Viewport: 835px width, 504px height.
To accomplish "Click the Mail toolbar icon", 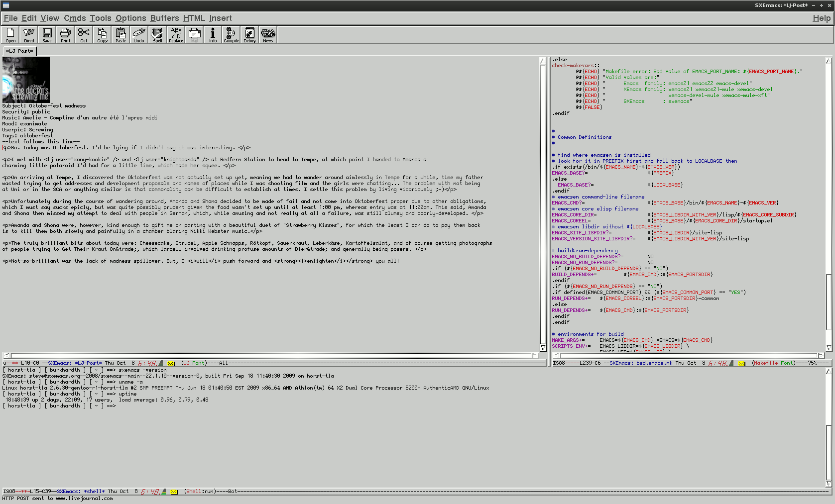I will click(x=195, y=35).
